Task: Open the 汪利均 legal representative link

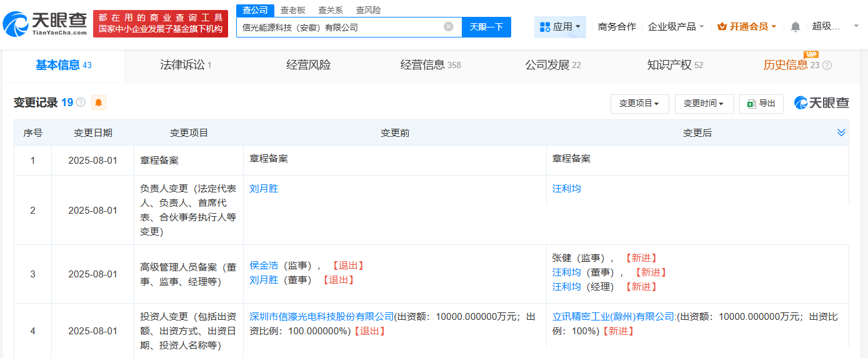Action: tap(566, 189)
